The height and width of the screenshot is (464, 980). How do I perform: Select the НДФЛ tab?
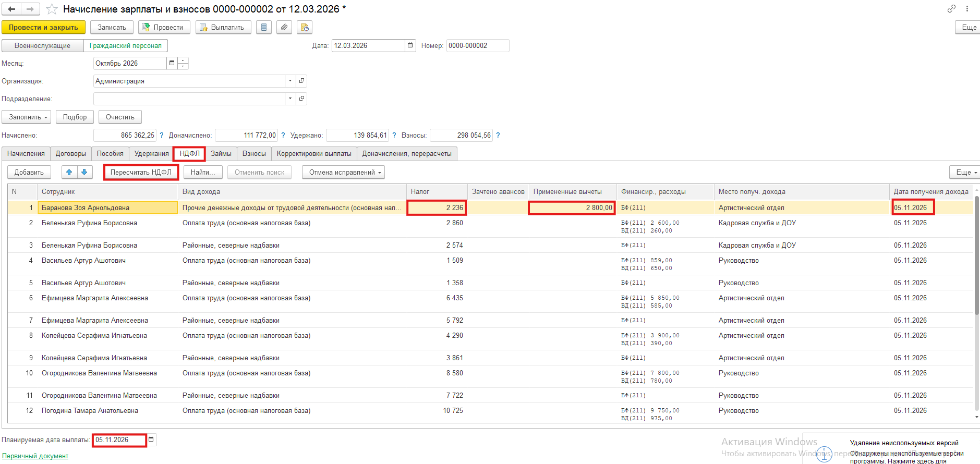click(x=190, y=153)
